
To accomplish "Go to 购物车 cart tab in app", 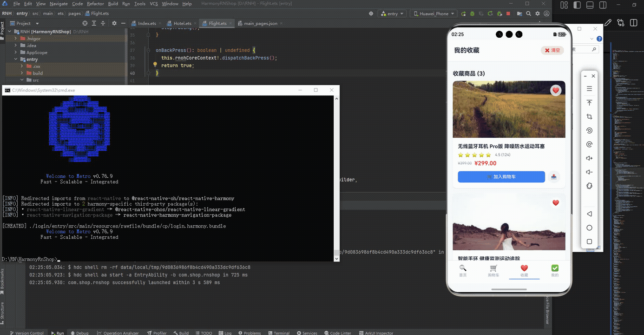I will coord(493,271).
